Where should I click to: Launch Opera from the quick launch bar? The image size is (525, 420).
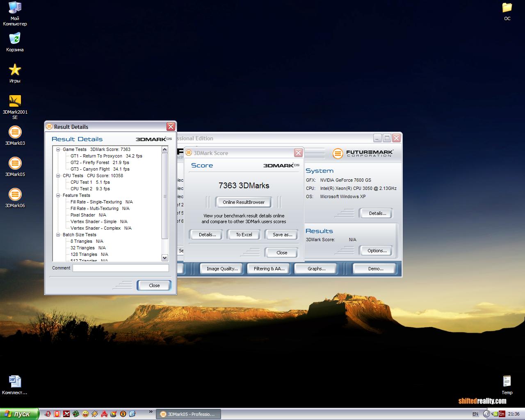[x=48, y=414]
